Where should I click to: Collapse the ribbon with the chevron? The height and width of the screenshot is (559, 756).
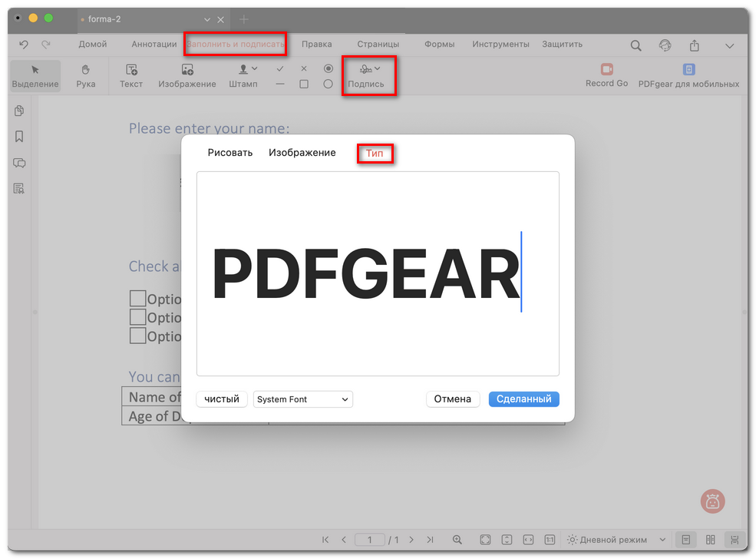coord(729,46)
